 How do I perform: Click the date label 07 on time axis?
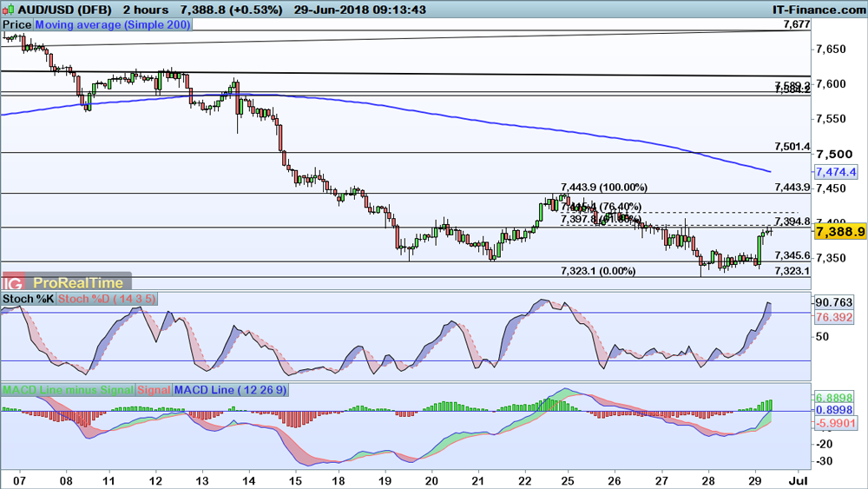click(19, 480)
